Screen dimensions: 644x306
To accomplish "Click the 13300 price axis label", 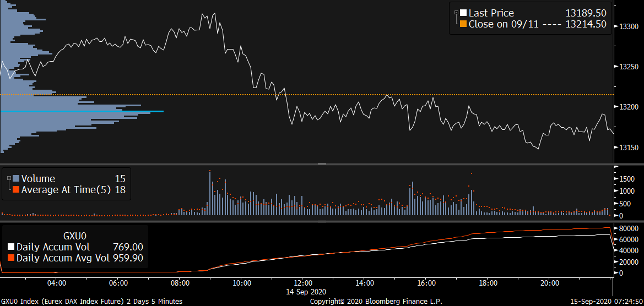I will (x=629, y=26).
